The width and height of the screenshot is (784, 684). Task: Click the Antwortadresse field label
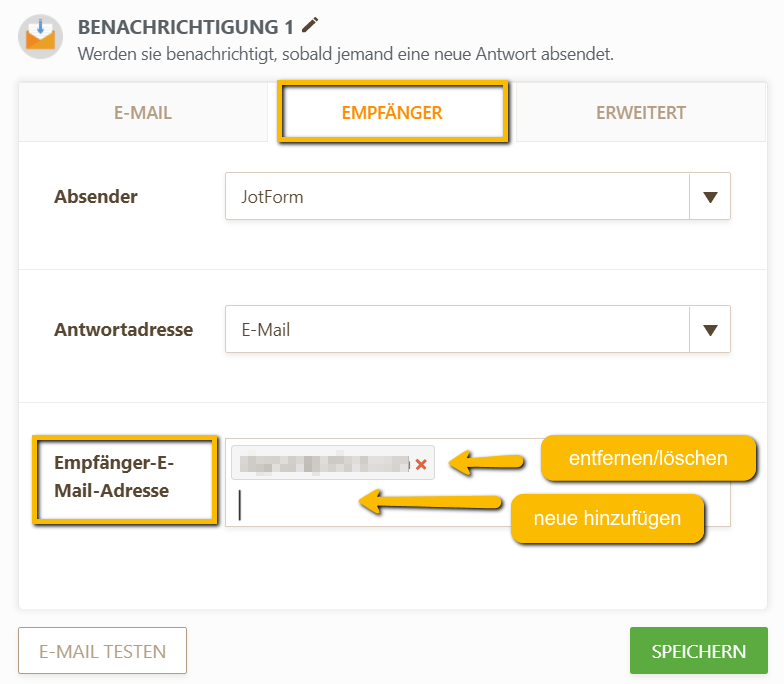[x=124, y=330]
